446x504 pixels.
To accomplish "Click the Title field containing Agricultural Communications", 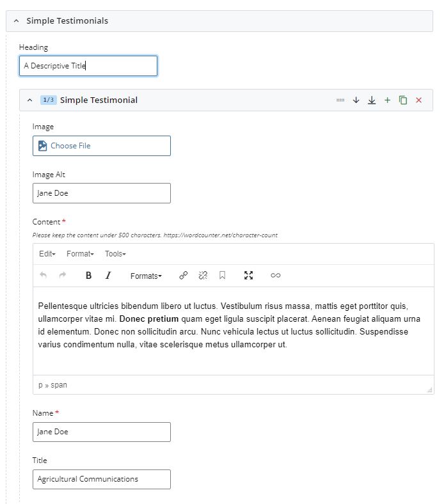I will (102, 479).
